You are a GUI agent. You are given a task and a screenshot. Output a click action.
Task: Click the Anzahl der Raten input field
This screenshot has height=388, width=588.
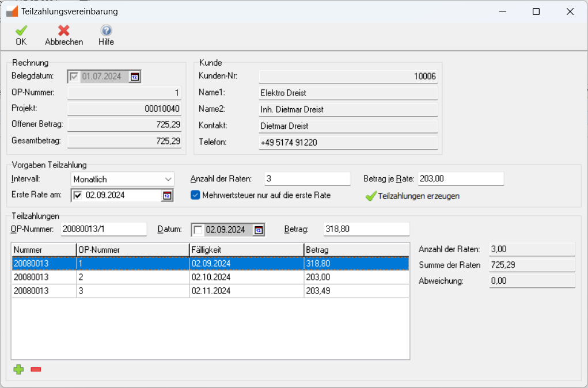(307, 179)
